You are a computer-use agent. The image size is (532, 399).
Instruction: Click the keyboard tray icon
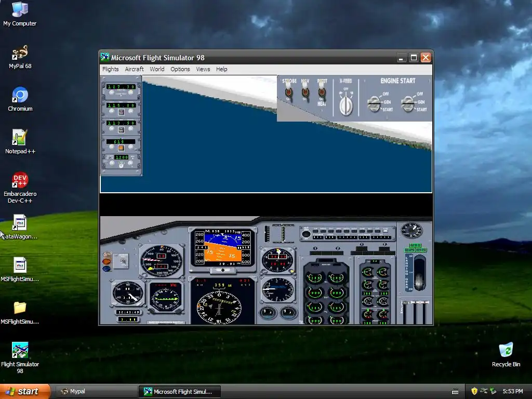(x=455, y=392)
